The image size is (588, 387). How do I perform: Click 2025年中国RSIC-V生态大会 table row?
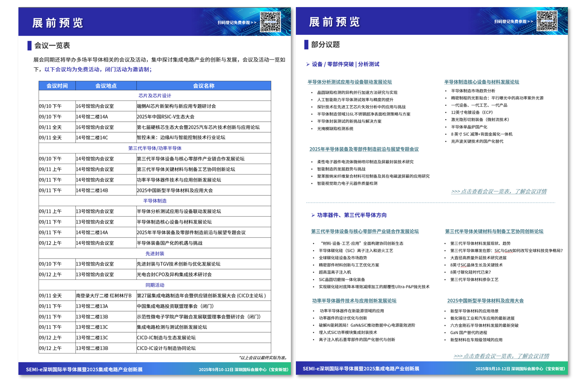[x=155, y=117]
